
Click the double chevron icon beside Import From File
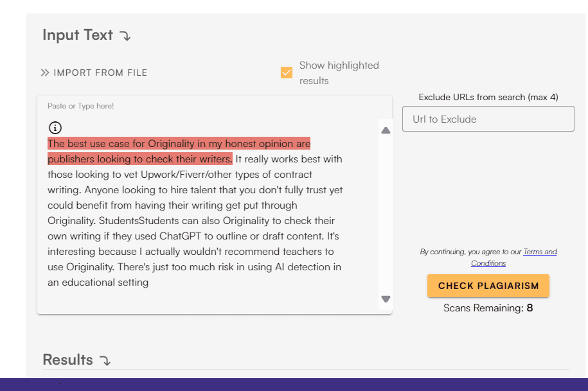click(x=45, y=73)
